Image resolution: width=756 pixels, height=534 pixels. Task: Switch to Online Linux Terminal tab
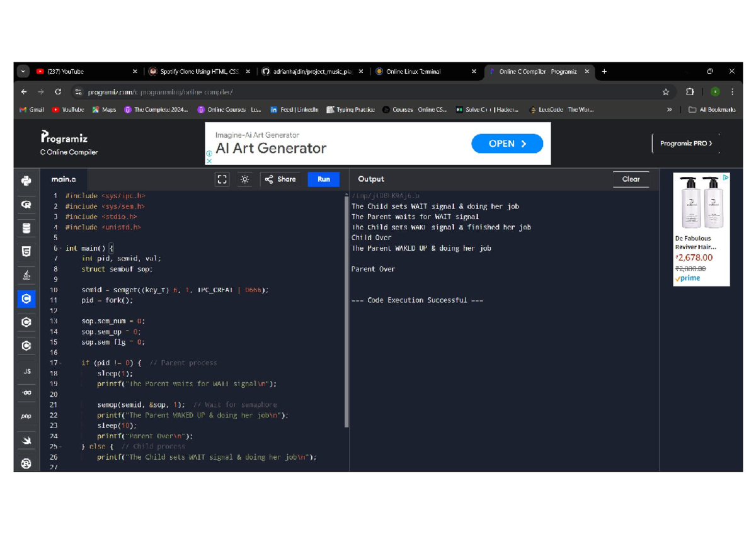[x=425, y=72]
